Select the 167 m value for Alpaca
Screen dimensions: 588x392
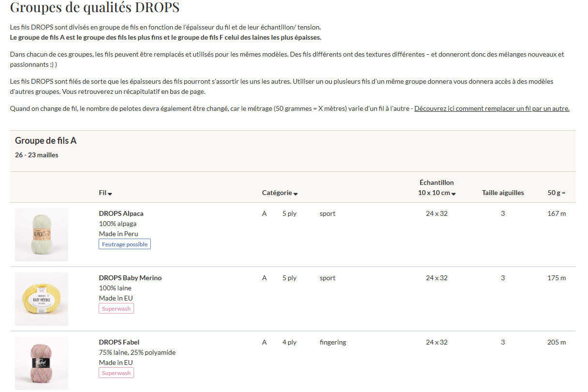coord(557,213)
